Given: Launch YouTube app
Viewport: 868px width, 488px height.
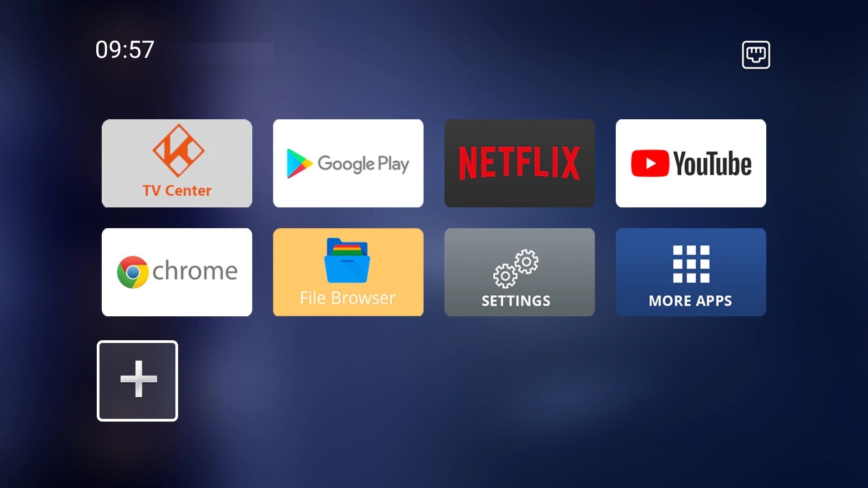Looking at the screenshot, I should coord(690,163).
